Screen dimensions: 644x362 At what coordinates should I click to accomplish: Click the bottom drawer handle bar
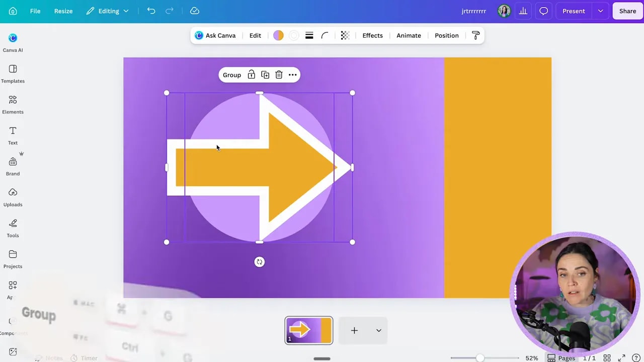coord(322,358)
